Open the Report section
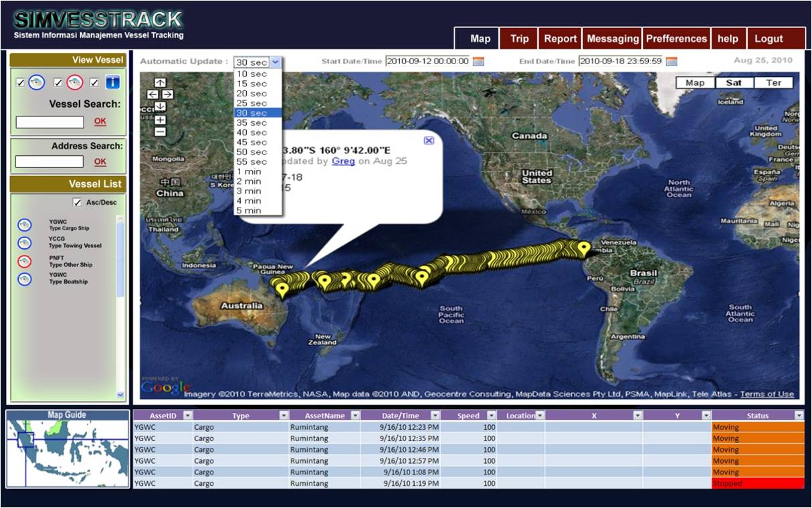Image resolution: width=812 pixels, height=508 pixels. [561, 38]
